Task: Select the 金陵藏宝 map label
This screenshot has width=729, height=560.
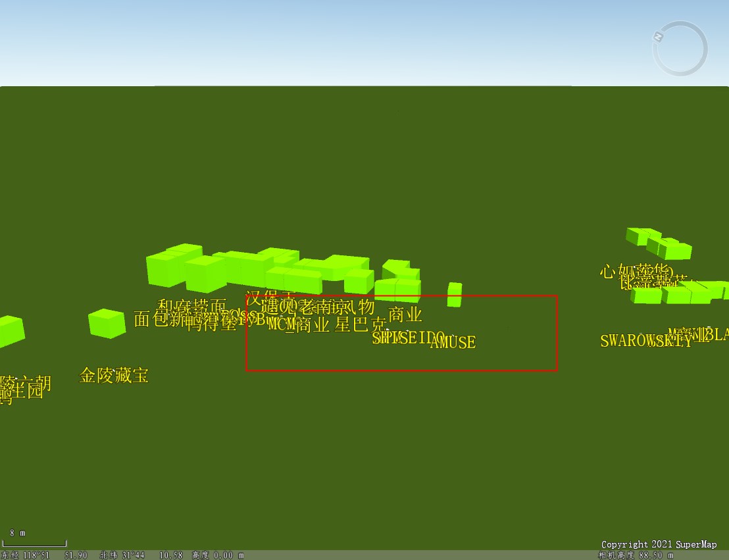Action: click(x=114, y=375)
